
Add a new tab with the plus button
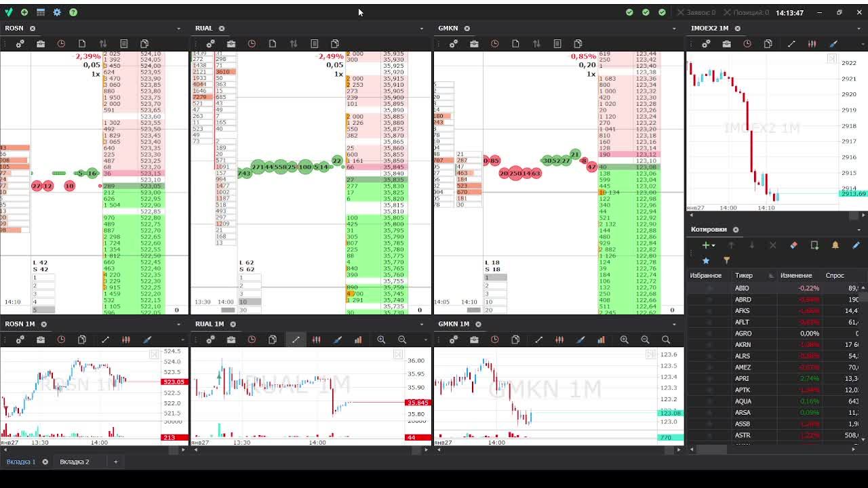(115, 462)
